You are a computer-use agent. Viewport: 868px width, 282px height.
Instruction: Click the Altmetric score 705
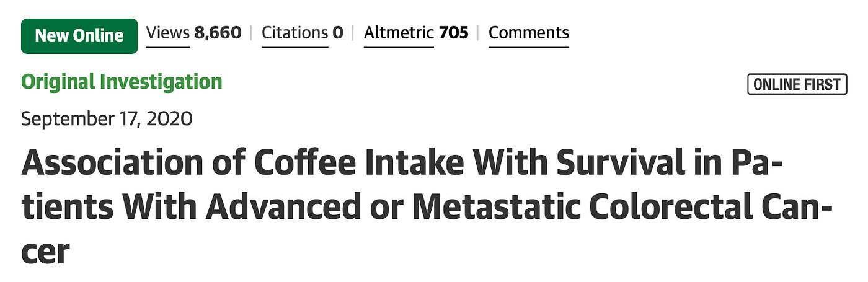point(454,32)
